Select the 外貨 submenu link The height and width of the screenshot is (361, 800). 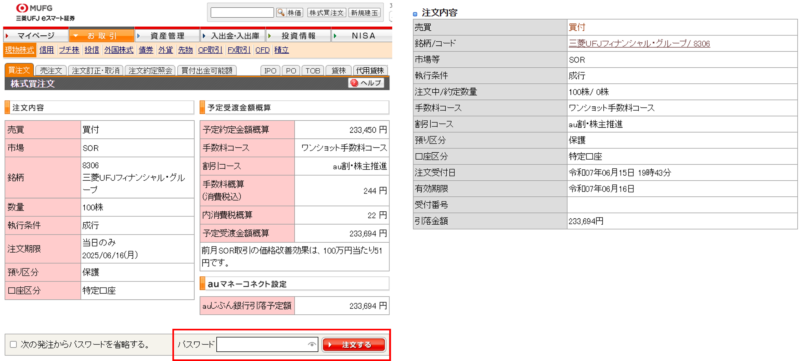coord(165,50)
